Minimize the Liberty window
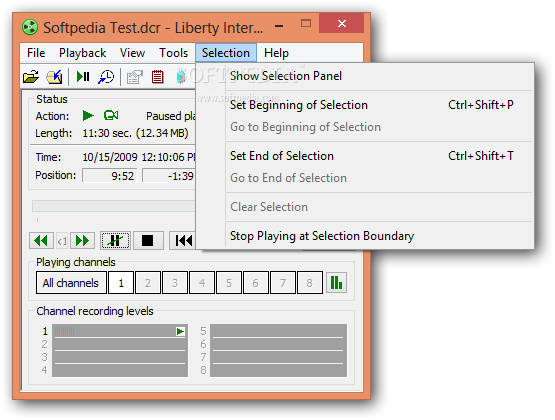The height and width of the screenshot is (420, 555). click(x=279, y=25)
